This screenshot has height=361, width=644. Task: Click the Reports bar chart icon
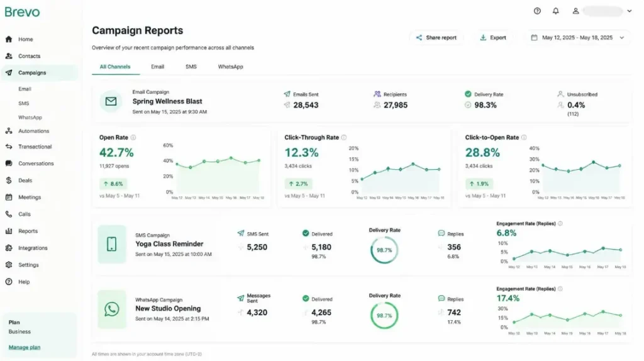[9, 231]
